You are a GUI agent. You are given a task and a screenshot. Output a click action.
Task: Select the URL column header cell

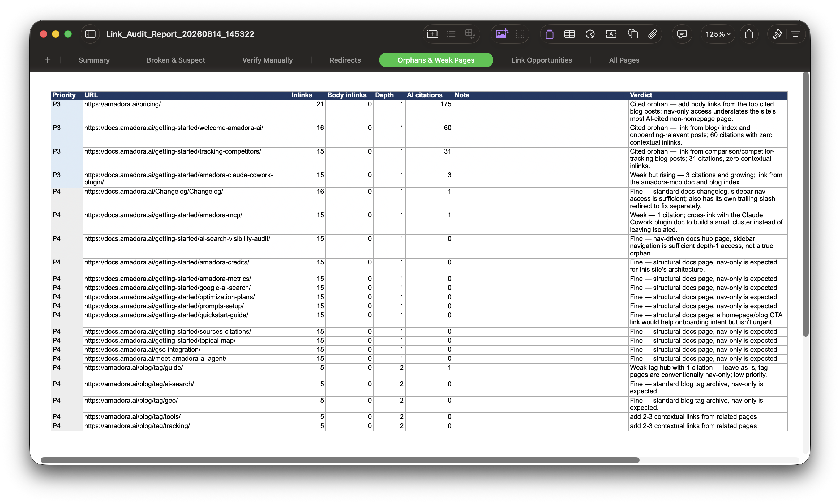tap(186, 95)
